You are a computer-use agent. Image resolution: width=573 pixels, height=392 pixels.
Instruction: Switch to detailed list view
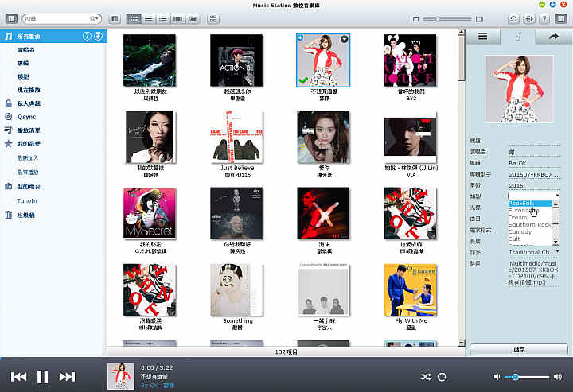click(x=163, y=18)
